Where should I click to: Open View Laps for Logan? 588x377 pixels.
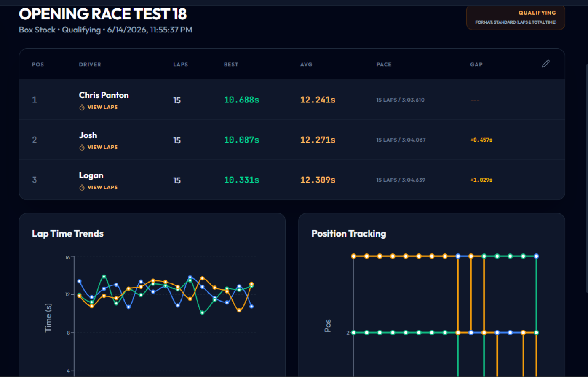tap(99, 187)
